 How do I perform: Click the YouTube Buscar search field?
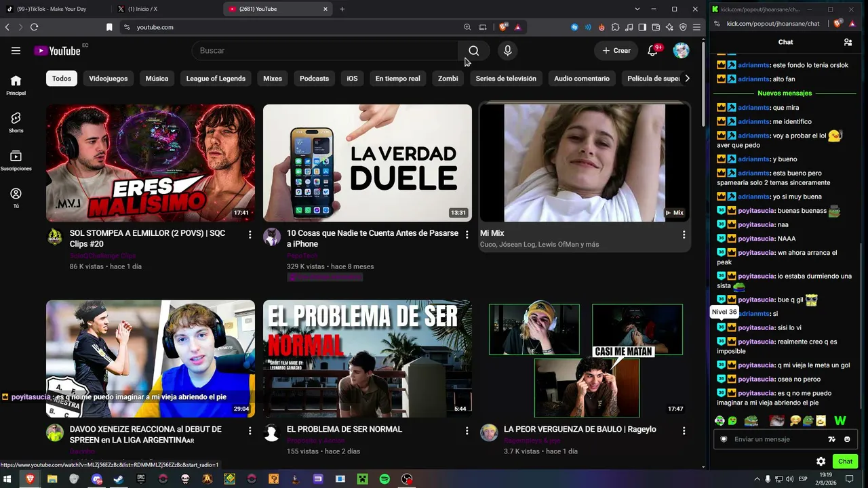325,51
